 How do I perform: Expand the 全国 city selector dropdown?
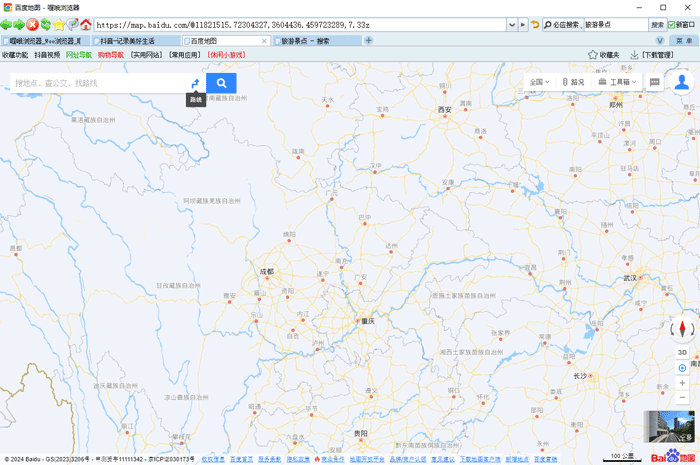coord(539,82)
